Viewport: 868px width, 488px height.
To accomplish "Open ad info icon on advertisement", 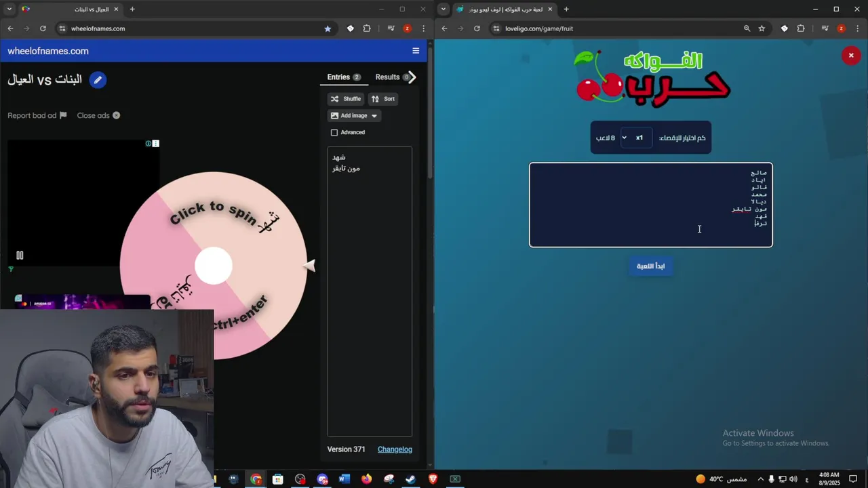I will 149,144.
